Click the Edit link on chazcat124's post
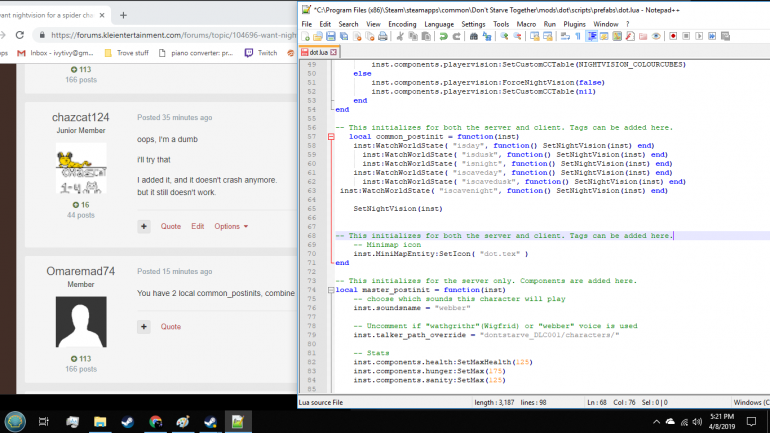Image resolution: width=770 pixels, height=433 pixels. click(198, 226)
